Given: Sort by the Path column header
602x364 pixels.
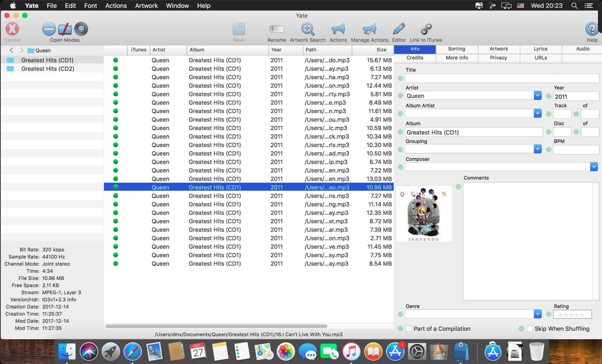Looking at the screenshot, I should click(x=327, y=50).
